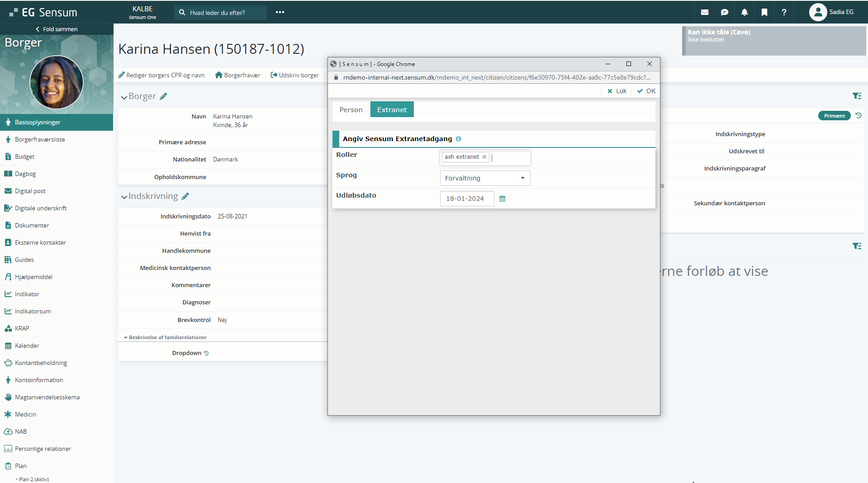Show info about Angiv Sensum Extranetadgang
Image resolution: width=868 pixels, height=483 pixels.
tap(458, 139)
